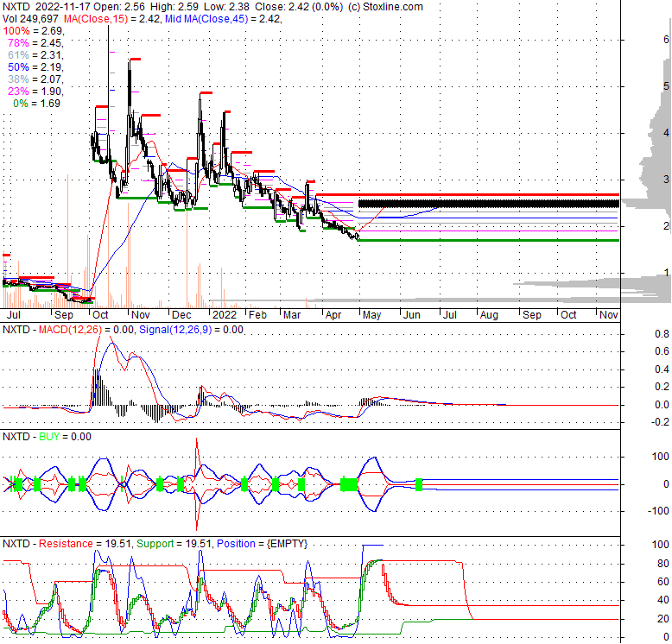Click the price axis label 1
The image size is (672, 644).
pyautogui.click(x=666, y=272)
